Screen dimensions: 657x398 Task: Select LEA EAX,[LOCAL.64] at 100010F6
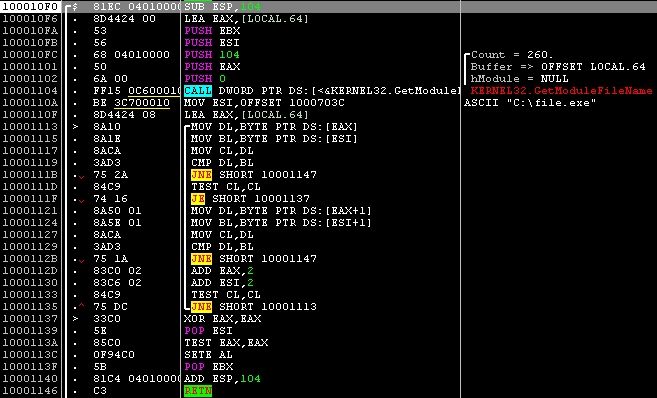click(246, 19)
